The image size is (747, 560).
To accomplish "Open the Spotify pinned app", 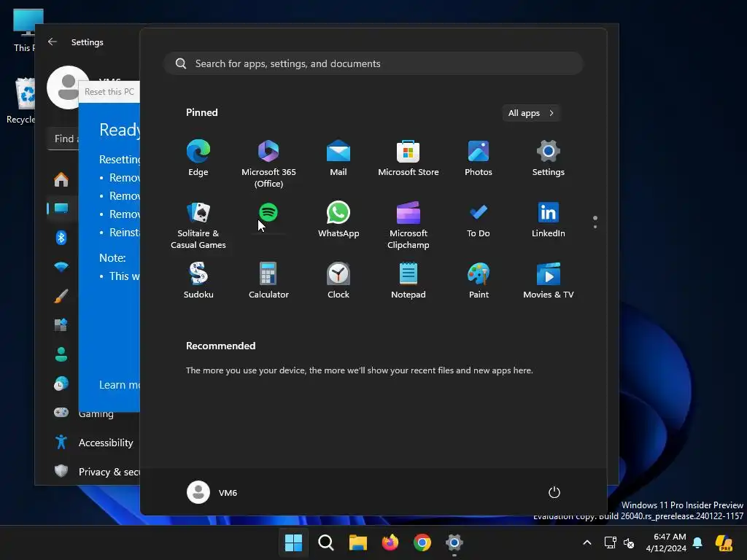I will pos(268,213).
